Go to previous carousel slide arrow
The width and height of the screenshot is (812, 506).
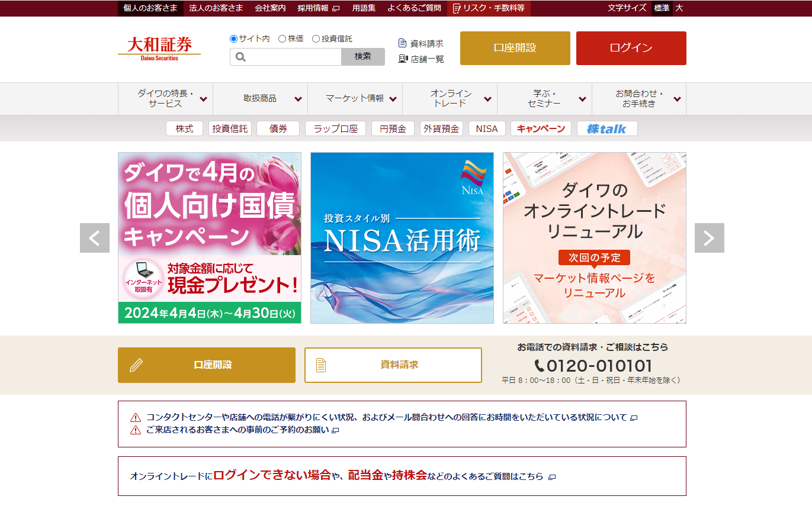click(95, 238)
